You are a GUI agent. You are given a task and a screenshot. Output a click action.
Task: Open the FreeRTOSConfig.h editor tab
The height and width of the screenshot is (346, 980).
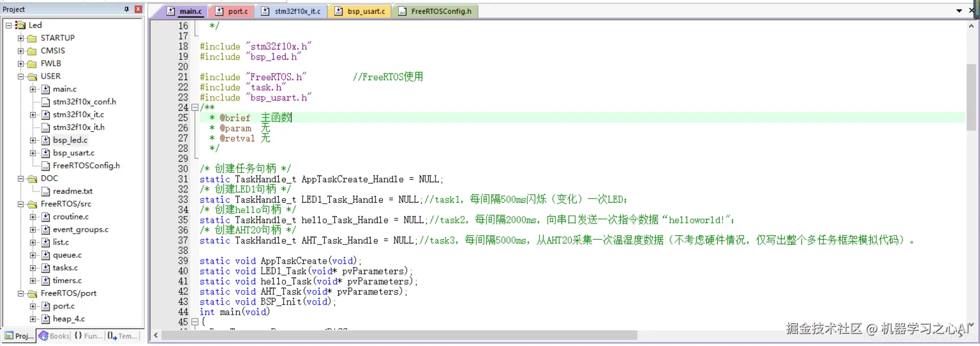pyautogui.click(x=435, y=11)
